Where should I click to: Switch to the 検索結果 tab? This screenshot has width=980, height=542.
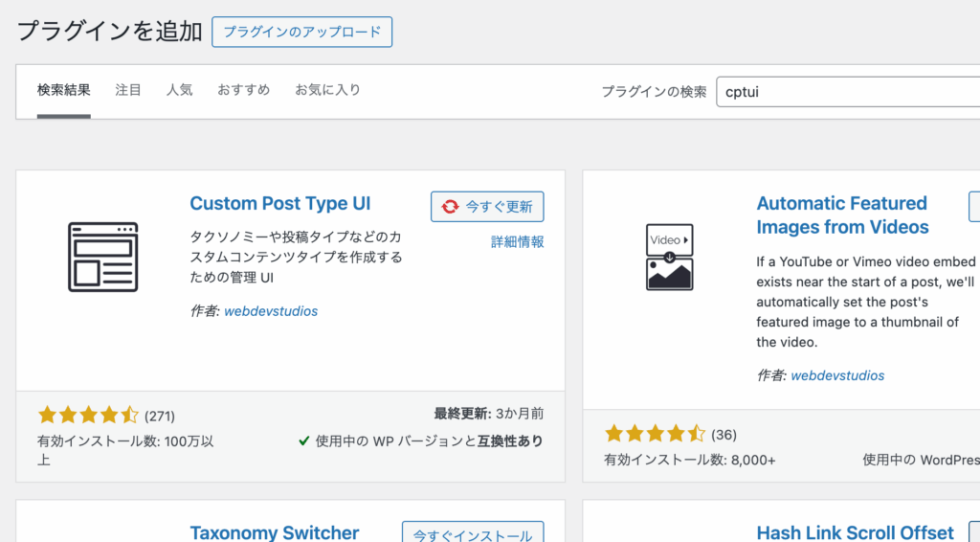coord(64,90)
